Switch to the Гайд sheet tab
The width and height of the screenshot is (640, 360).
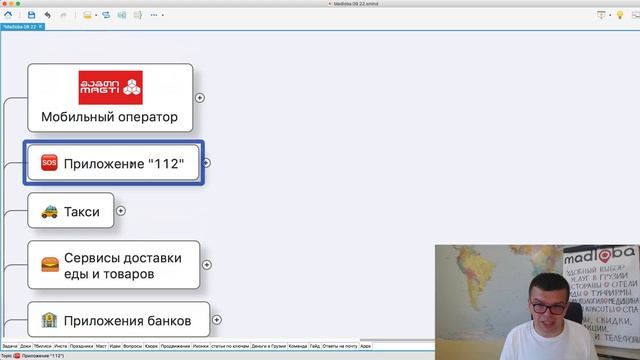[315, 346]
